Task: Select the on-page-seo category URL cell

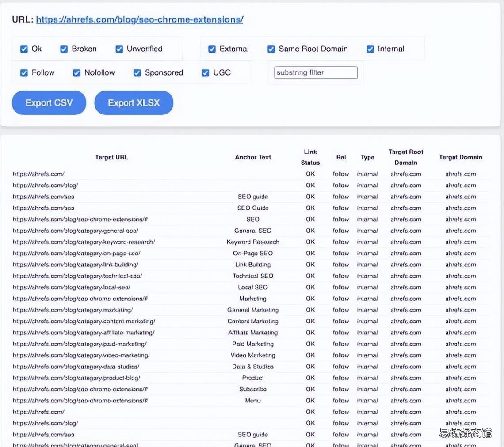Action: [x=76, y=254]
